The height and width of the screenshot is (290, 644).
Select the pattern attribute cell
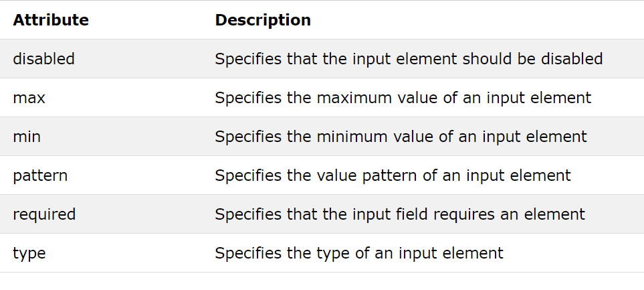[x=40, y=175]
